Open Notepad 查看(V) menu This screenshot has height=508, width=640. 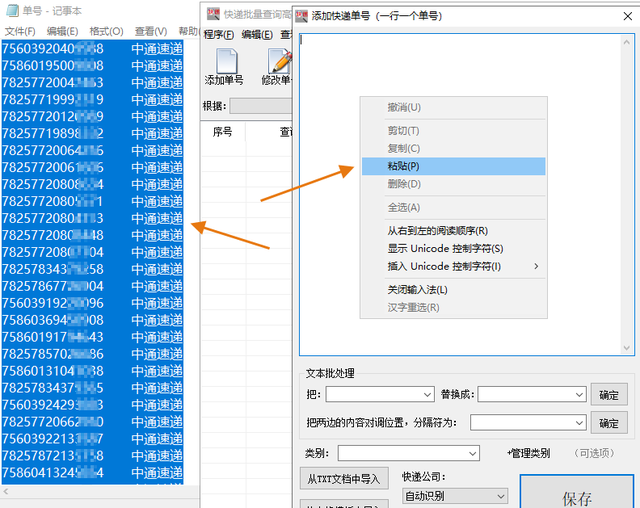151,31
